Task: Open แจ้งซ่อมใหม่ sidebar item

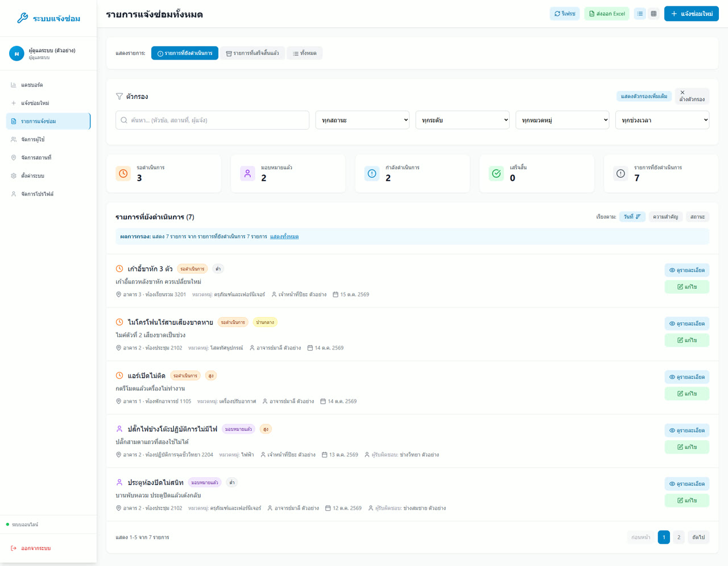Action: click(x=48, y=103)
